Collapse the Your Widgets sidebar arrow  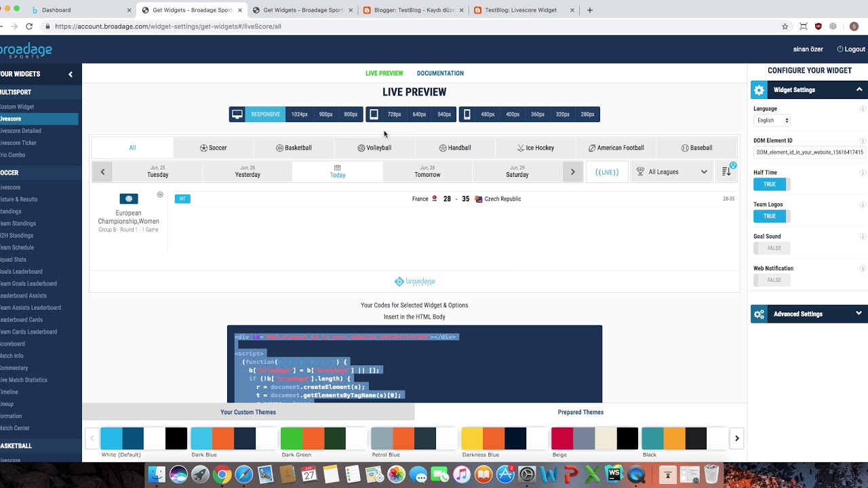pyautogui.click(x=71, y=74)
